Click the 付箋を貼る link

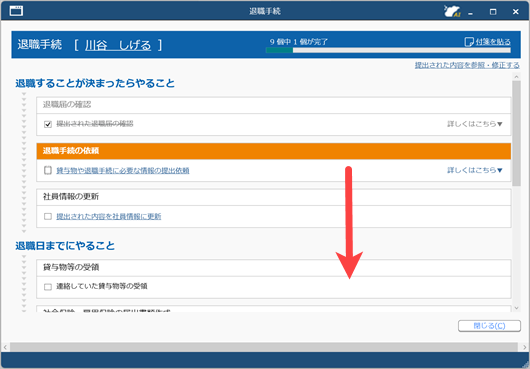tap(493, 42)
